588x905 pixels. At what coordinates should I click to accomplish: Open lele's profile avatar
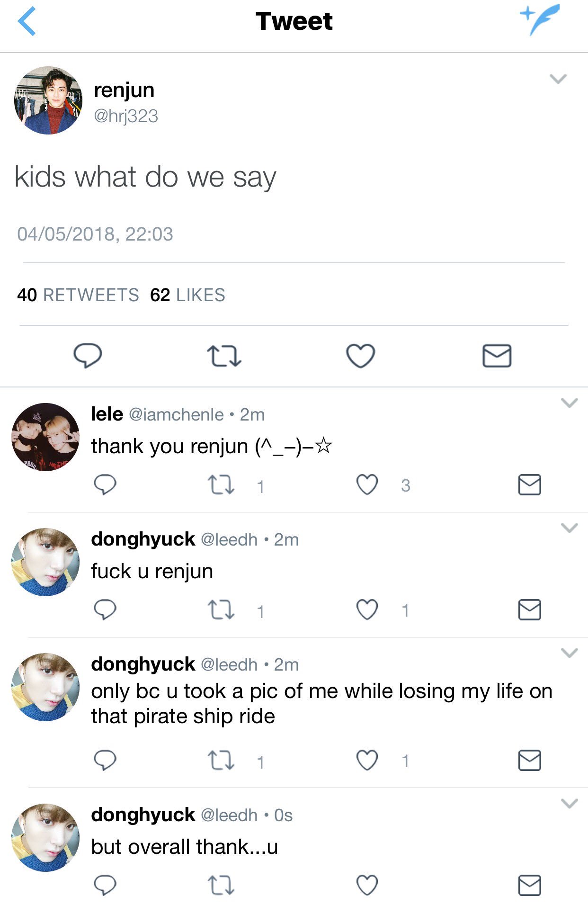point(45,437)
